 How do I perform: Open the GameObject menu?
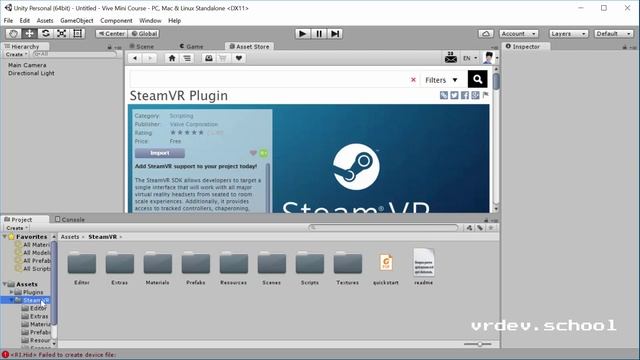click(77, 20)
